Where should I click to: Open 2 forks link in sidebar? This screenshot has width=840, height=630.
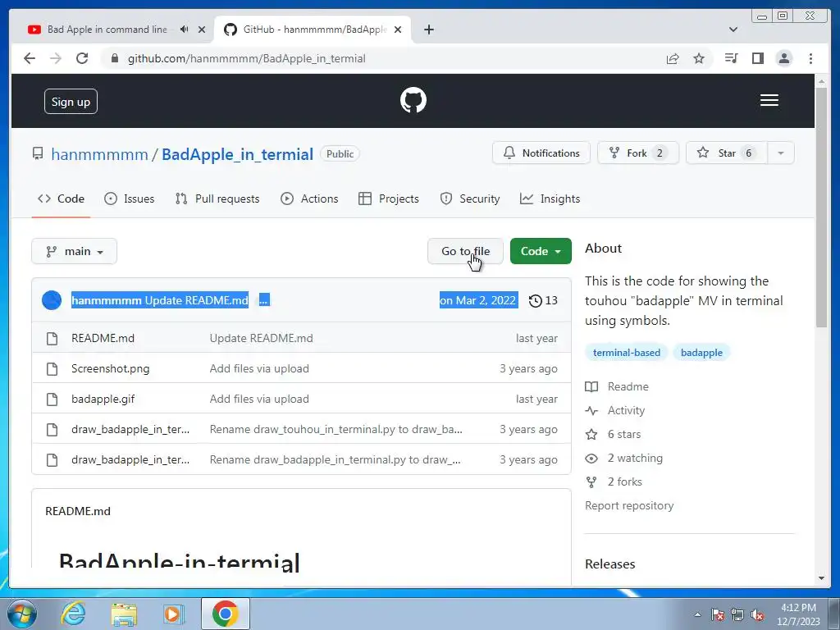(614, 482)
